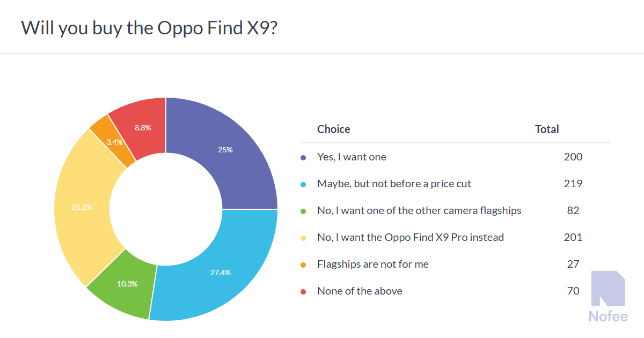The width and height of the screenshot is (644, 338).
Task: Click green legend dot for camera flagships
Action: (x=303, y=211)
